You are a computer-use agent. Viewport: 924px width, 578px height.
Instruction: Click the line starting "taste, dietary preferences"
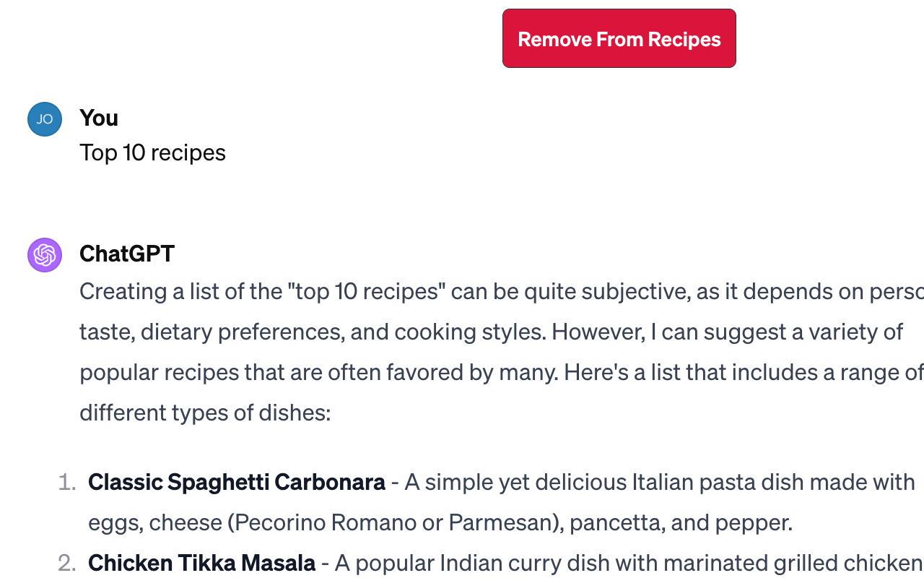coord(491,332)
